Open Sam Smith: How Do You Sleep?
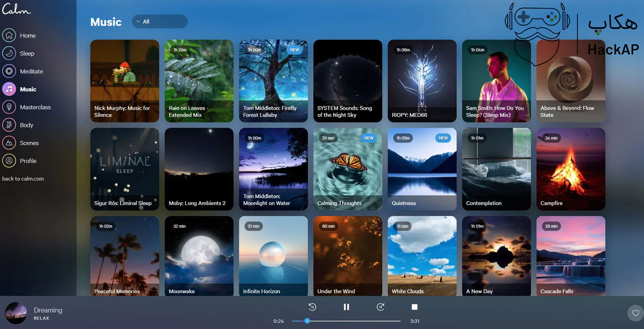This screenshot has height=329, width=644. (x=497, y=81)
